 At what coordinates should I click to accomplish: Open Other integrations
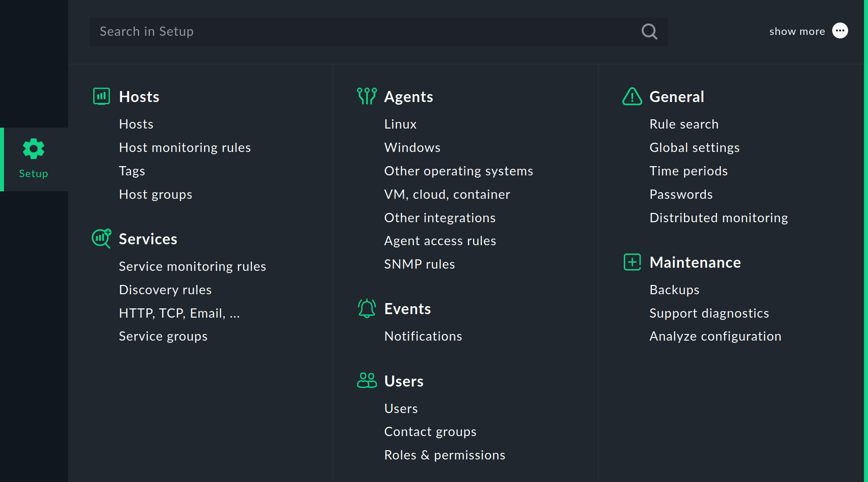pyautogui.click(x=440, y=218)
